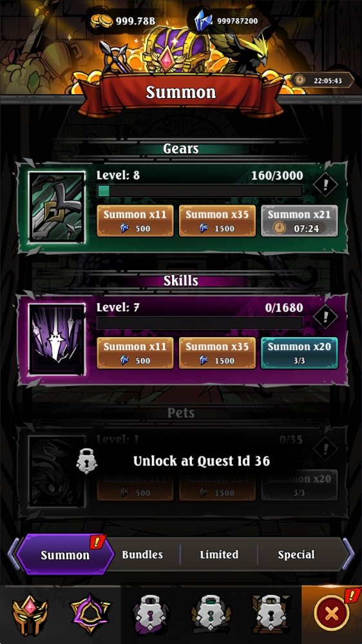
Task: Tap the purple star emblem icon in bottom bar
Action: click(90, 615)
